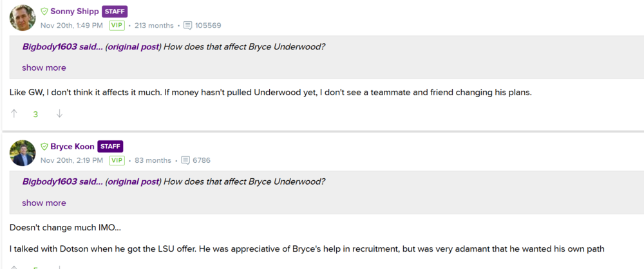Open Sonny Shipp's post count icon
Viewport: 644px width, 269px height.
[188, 26]
